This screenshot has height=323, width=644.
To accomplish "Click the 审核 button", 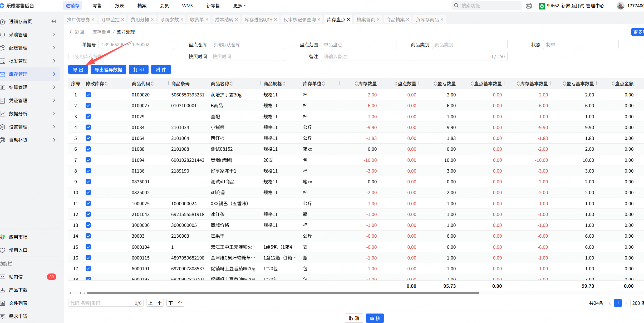I will (375, 318).
